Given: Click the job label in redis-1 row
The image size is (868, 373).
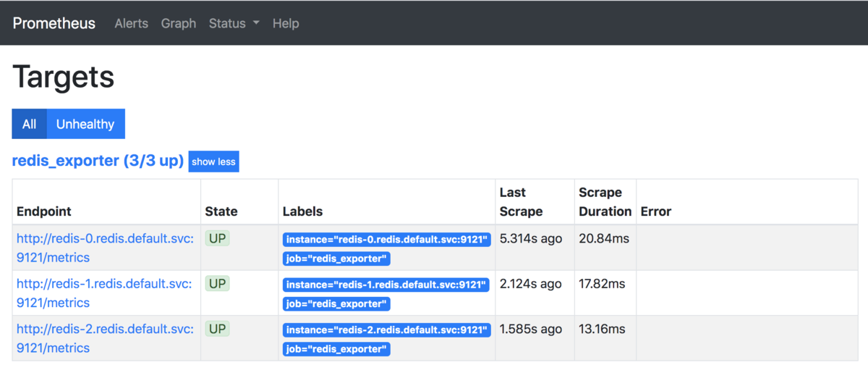Looking at the screenshot, I should (336, 304).
